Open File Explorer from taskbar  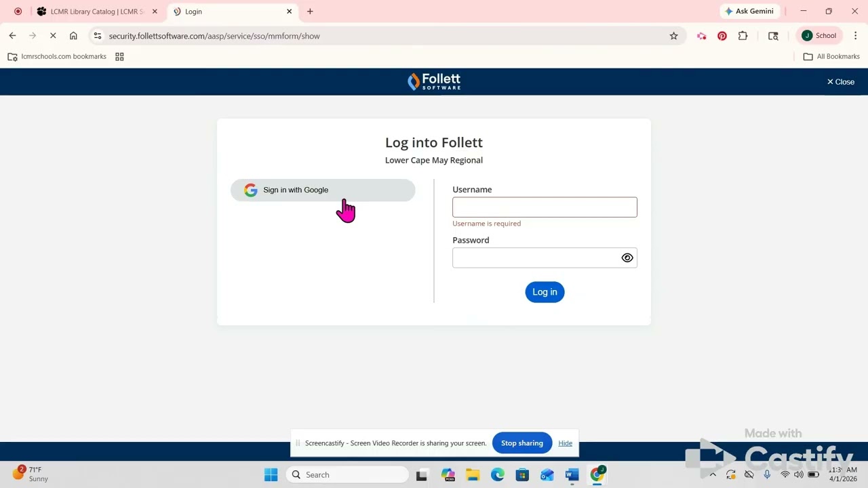point(473,474)
